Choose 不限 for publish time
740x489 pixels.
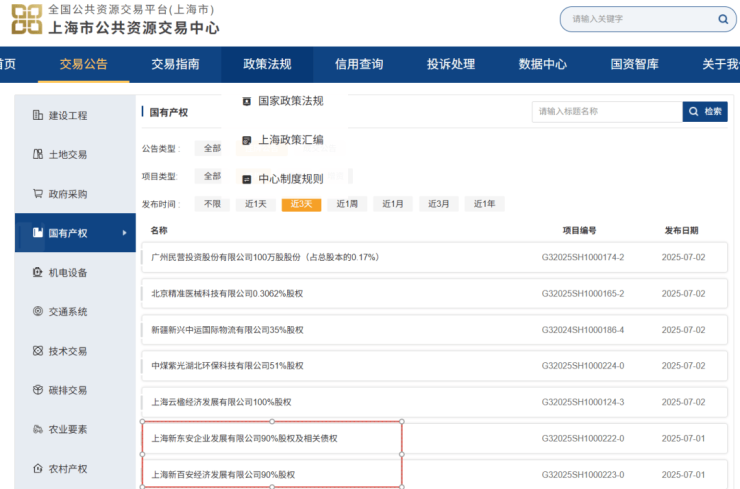coord(211,204)
